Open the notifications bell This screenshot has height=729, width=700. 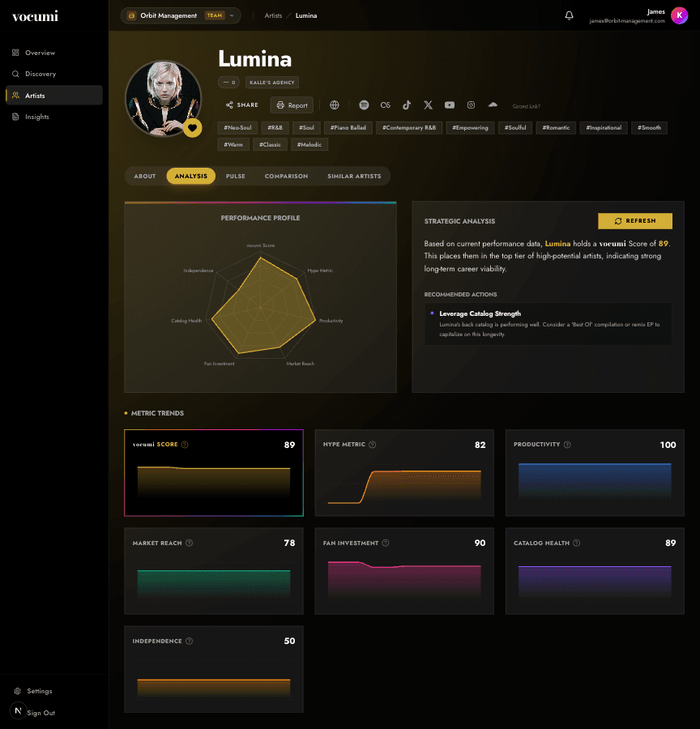(569, 15)
